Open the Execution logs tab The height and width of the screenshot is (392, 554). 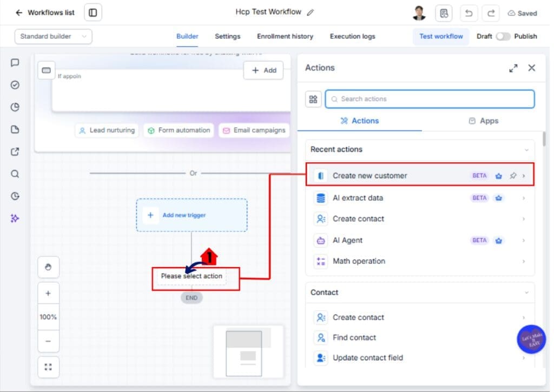pos(352,36)
